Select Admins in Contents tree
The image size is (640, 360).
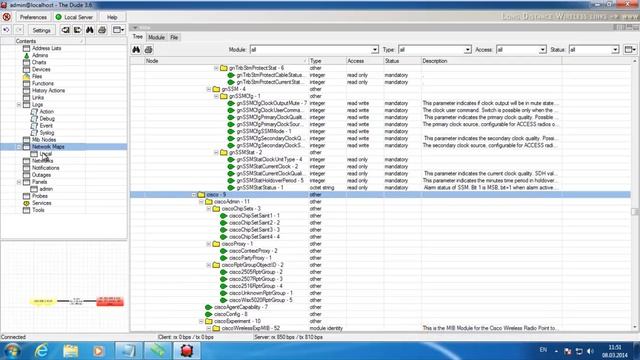coord(40,55)
